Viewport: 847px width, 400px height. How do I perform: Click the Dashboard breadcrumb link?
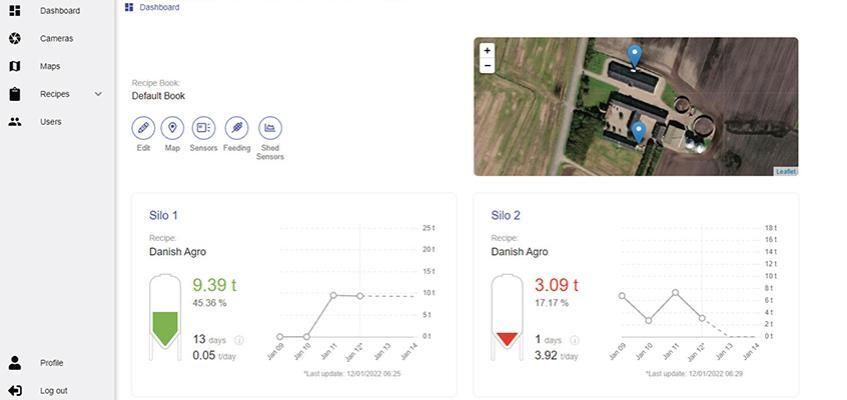pos(159,7)
